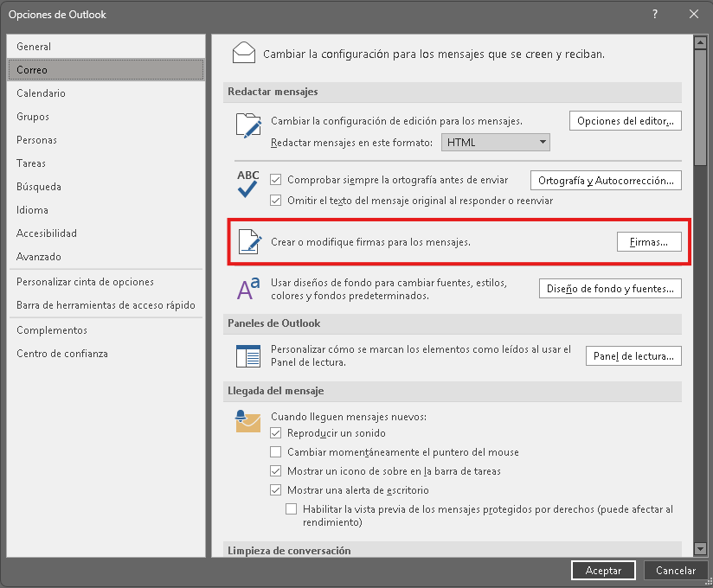
Task: Go to Idioma options category
Action: pos(106,210)
